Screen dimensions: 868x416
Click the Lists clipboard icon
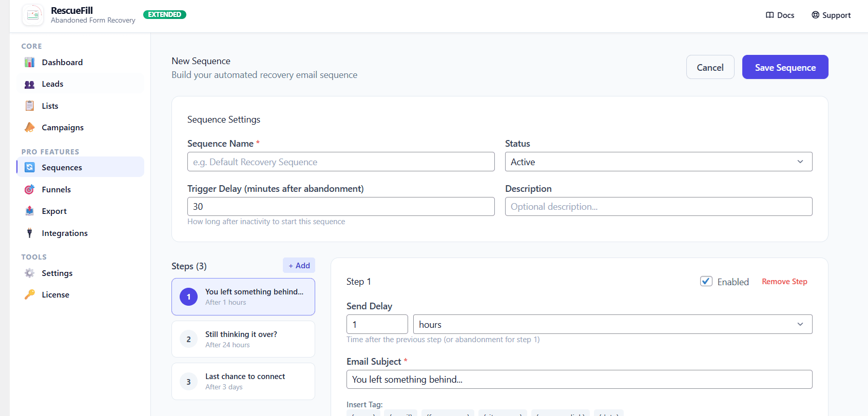(x=30, y=106)
